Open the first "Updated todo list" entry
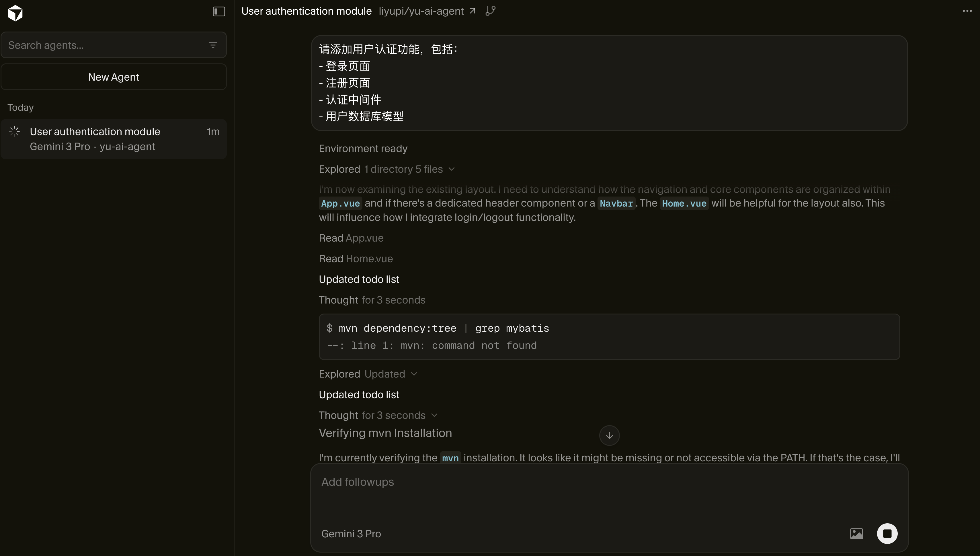980x556 pixels. [359, 279]
